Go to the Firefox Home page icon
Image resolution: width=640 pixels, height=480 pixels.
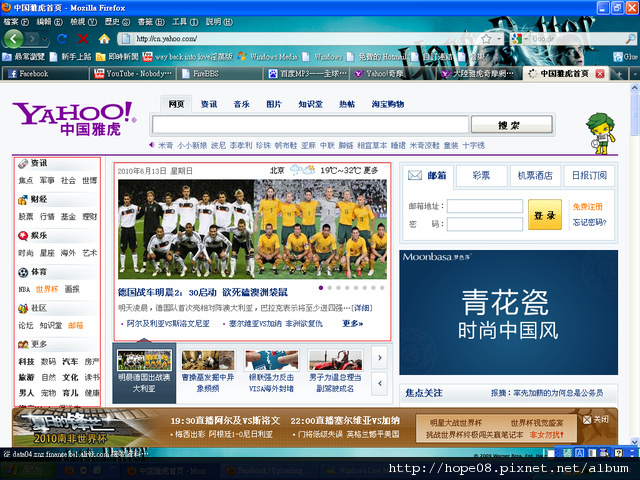[x=104, y=39]
